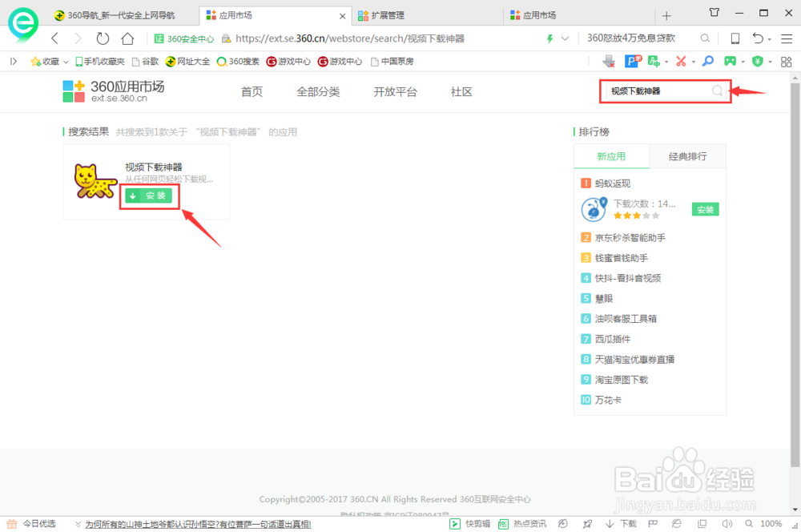This screenshot has height=532, width=801.
Task: Close the active 应用市场 tab
Action: coord(342,16)
